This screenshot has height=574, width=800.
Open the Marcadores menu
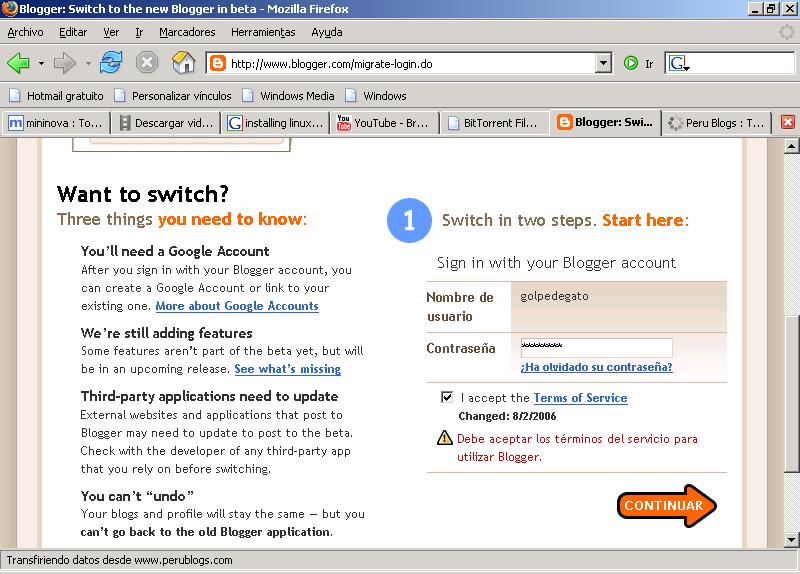pyautogui.click(x=187, y=32)
